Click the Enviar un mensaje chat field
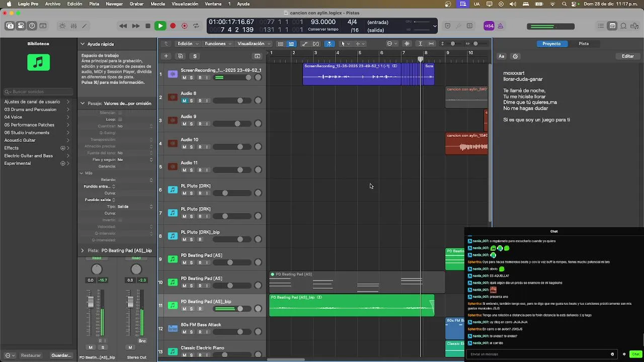This screenshot has width=644, height=362. click(x=541, y=354)
